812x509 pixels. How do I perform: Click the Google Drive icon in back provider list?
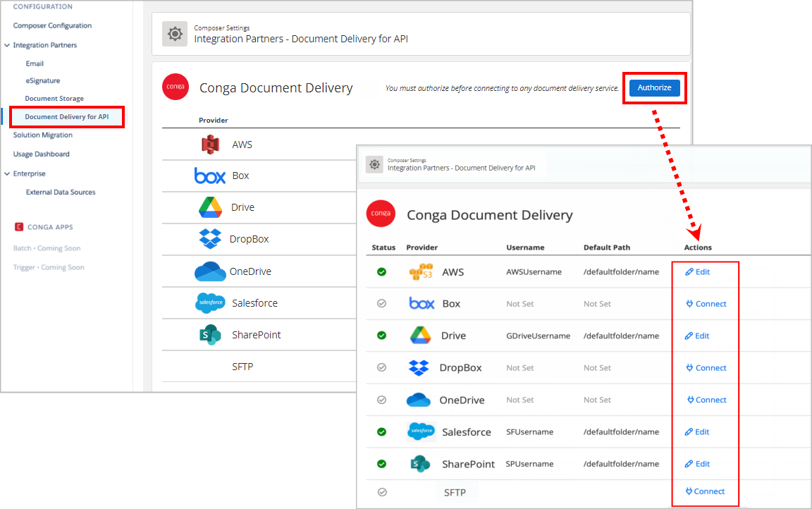210,207
